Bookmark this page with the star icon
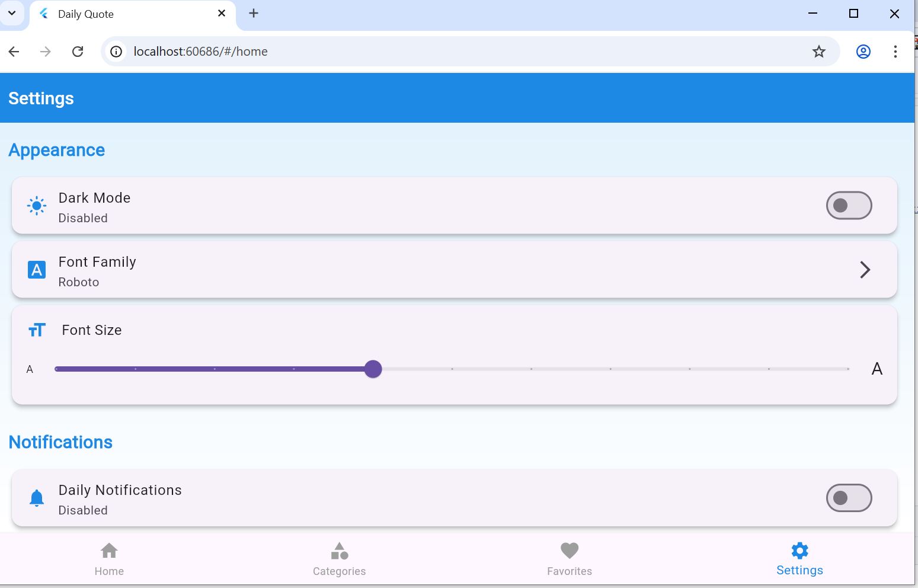 tap(818, 52)
